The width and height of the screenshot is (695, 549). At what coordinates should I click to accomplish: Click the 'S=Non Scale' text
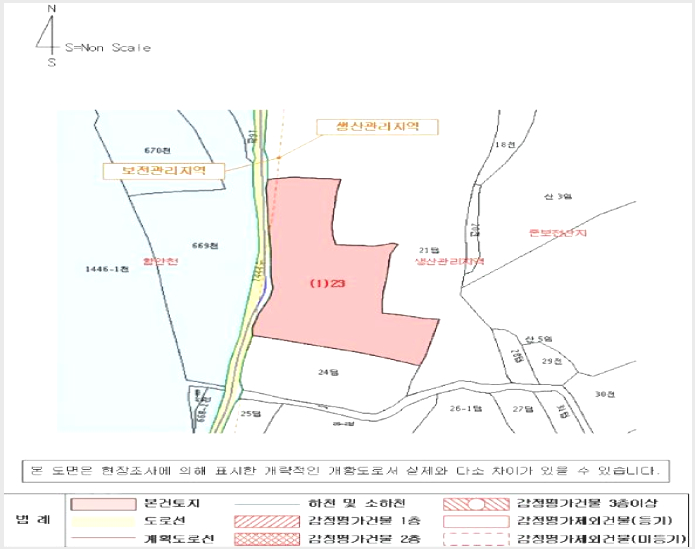point(108,47)
